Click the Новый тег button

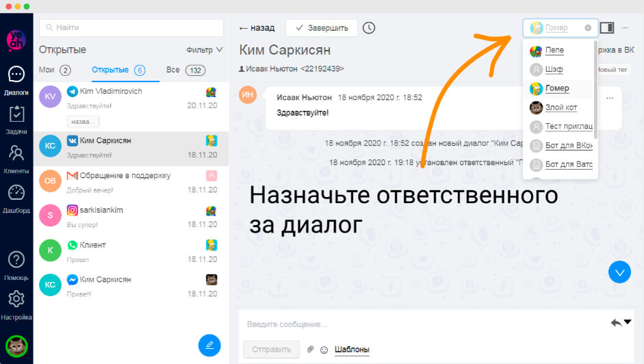click(x=612, y=69)
